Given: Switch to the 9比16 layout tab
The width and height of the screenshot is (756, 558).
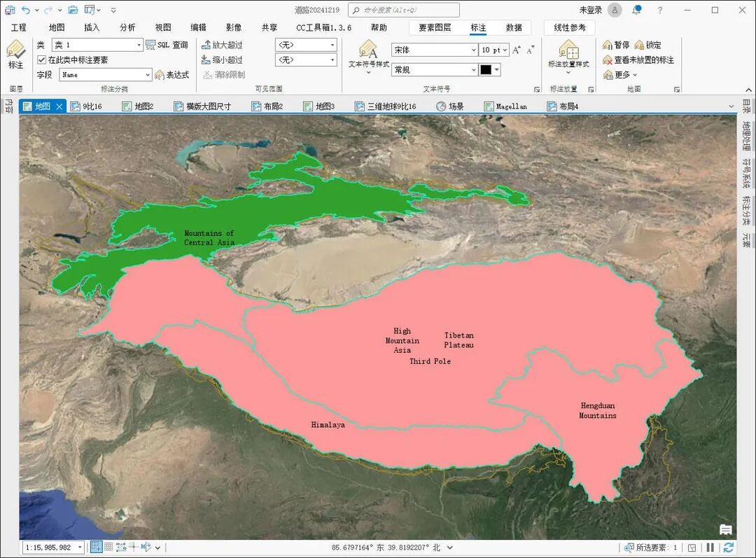Looking at the screenshot, I should (x=86, y=106).
